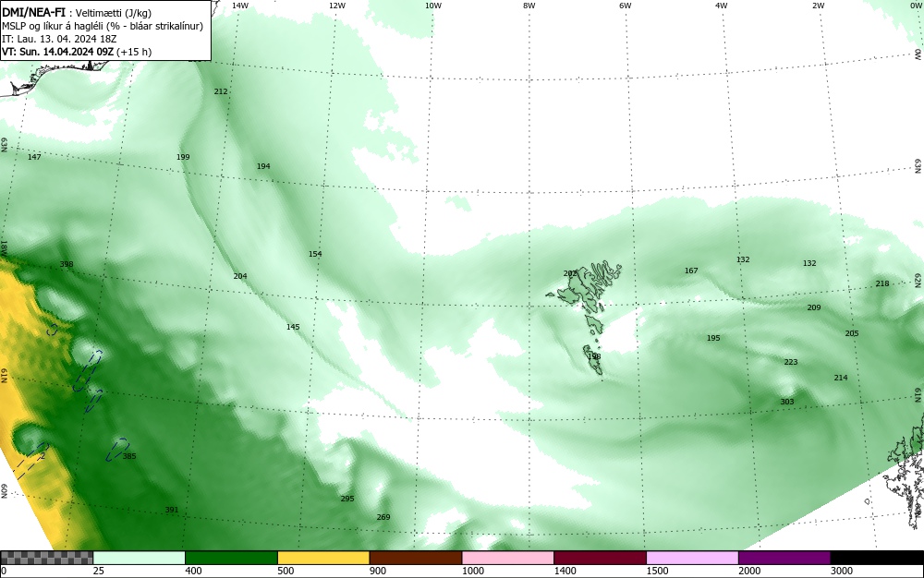Click the blue dashed hail contour beside "385"

point(116,450)
